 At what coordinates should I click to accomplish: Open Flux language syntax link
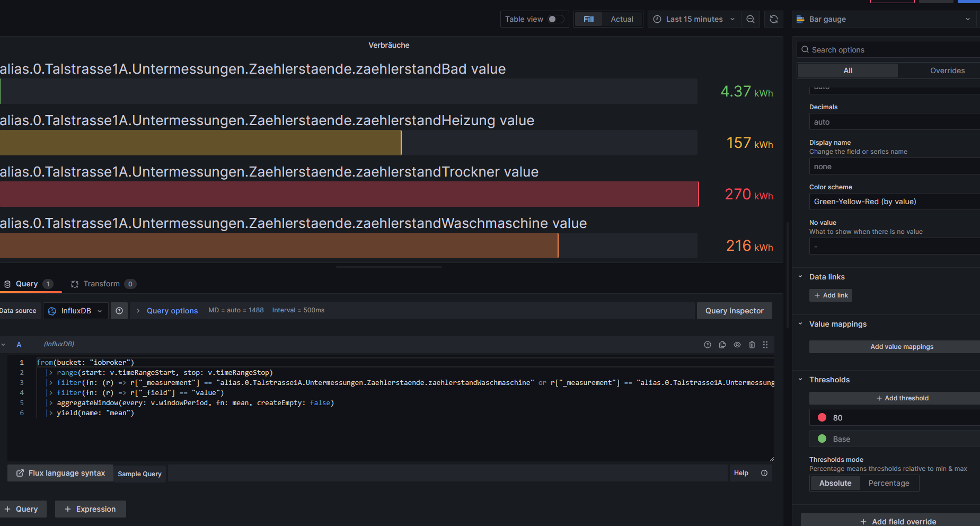pyautogui.click(x=60, y=473)
